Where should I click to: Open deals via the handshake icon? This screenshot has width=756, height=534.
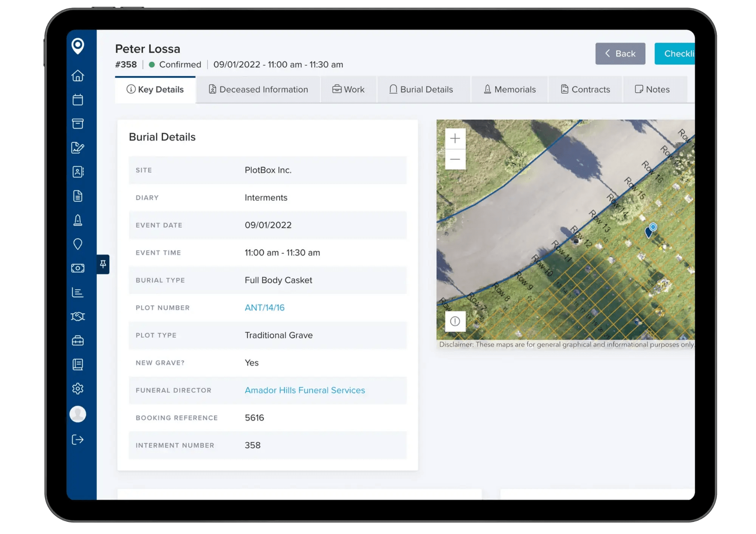pyautogui.click(x=78, y=316)
